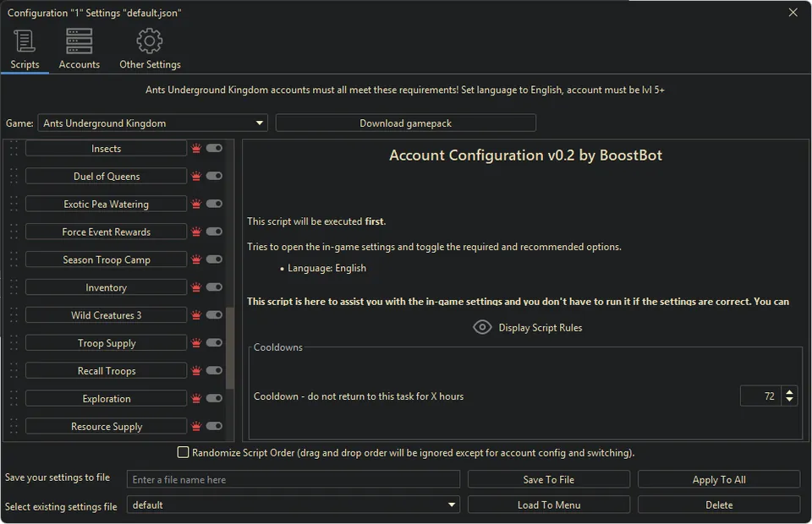812x524 pixels.
Task: Click Save To File
Action: tap(549, 479)
